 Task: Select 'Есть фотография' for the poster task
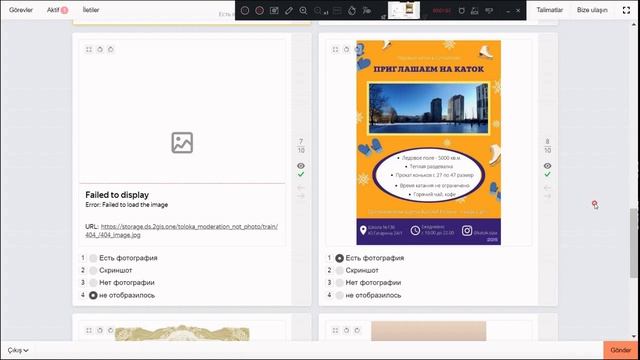point(340,258)
